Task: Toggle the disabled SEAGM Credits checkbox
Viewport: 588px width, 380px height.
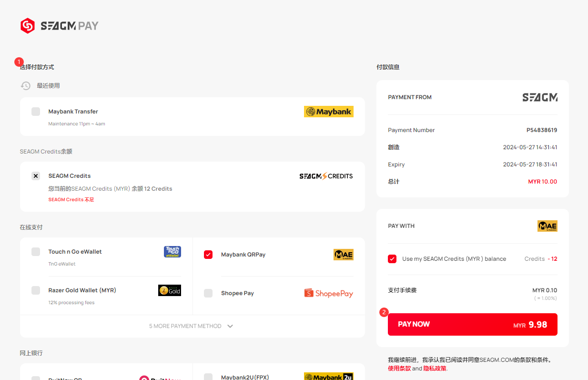Action: click(36, 176)
